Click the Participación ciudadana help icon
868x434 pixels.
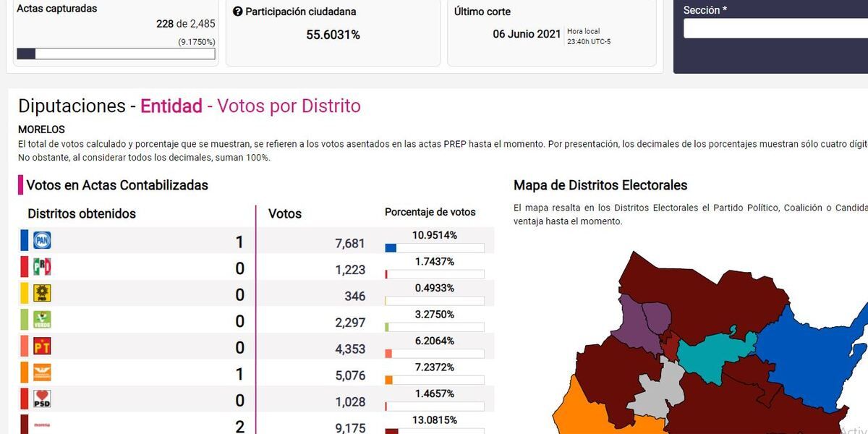[x=237, y=12]
